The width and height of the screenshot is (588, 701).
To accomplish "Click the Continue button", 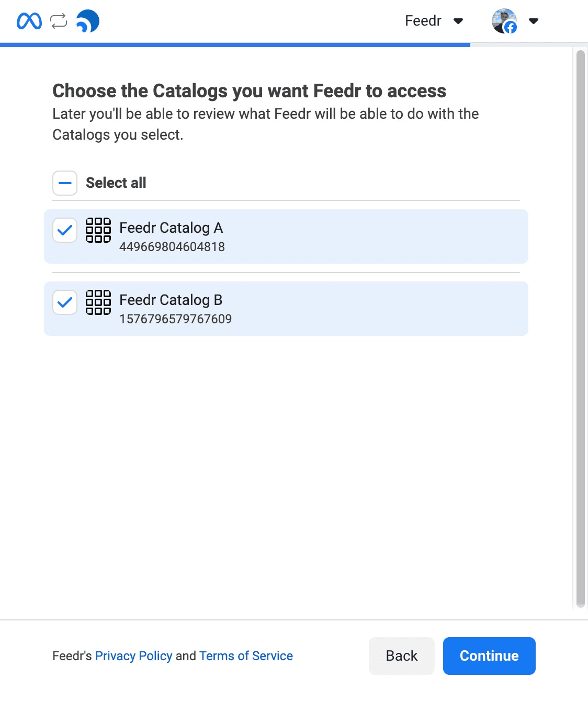I will coord(489,655).
